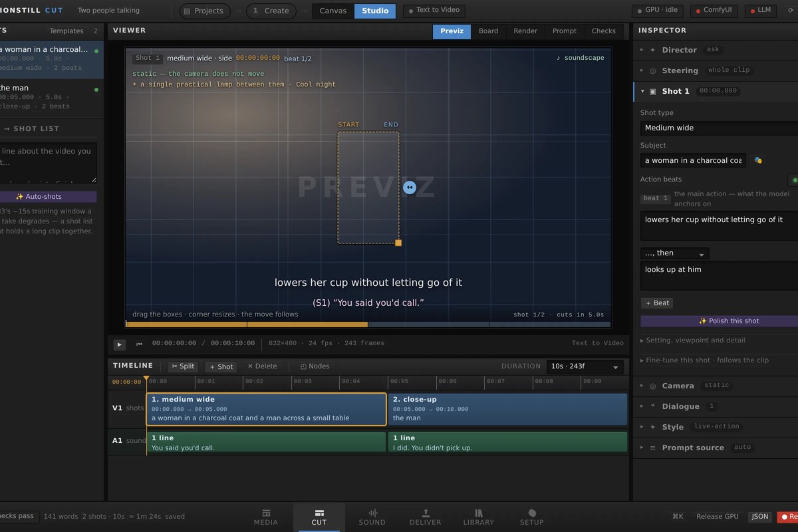Click the ⌘K command palette shortcut
The image size is (798, 532).
pos(678,517)
